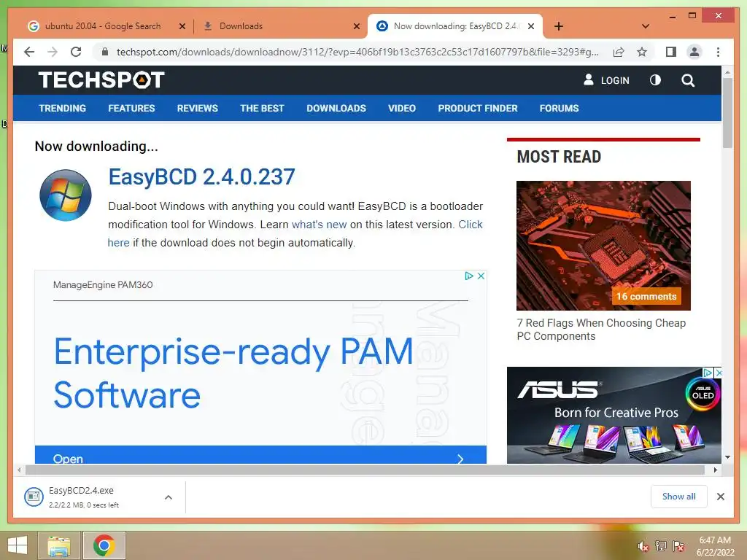Click the ASUS Born for Creative Pros ad
The height and width of the screenshot is (560, 747).
[x=614, y=415]
